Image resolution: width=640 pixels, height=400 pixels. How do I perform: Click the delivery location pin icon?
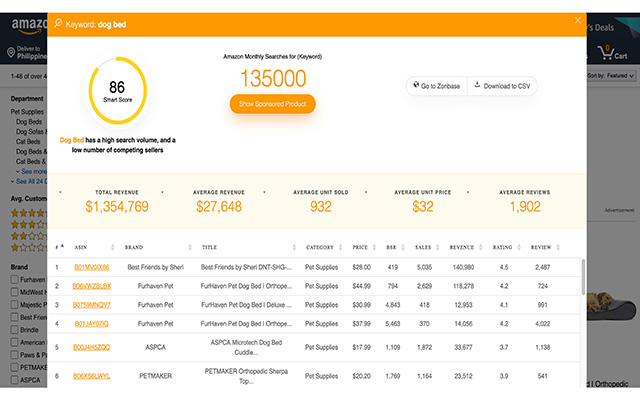coord(11,53)
